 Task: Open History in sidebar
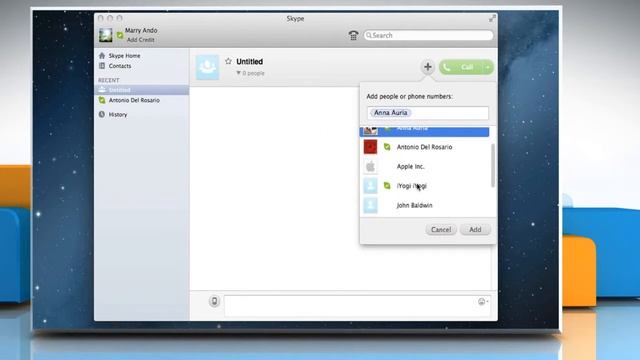118,115
